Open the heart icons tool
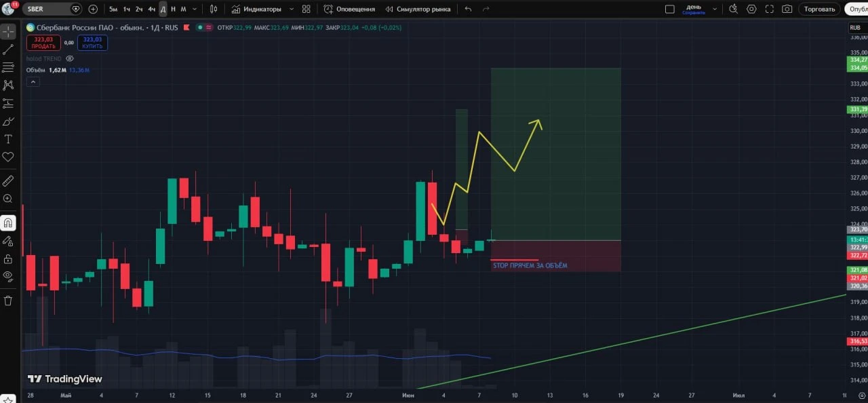 [8, 157]
